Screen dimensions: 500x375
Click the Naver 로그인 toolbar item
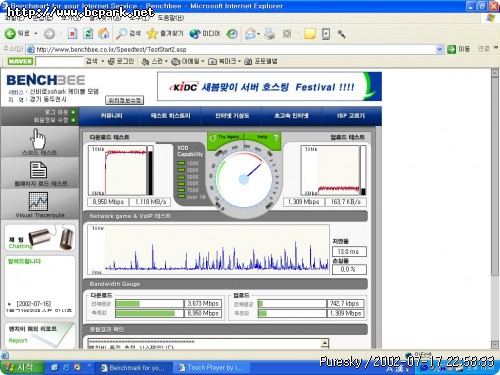point(122,61)
